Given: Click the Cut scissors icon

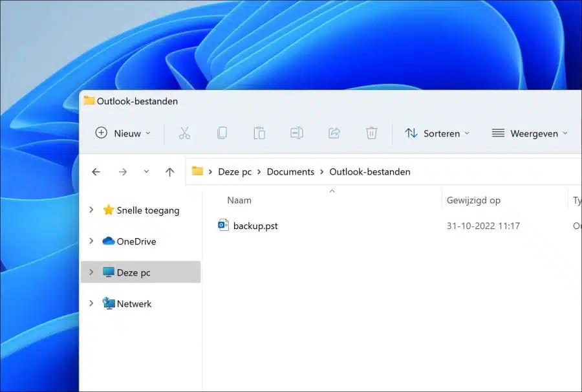Looking at the screenshot, I should point(184,133).
